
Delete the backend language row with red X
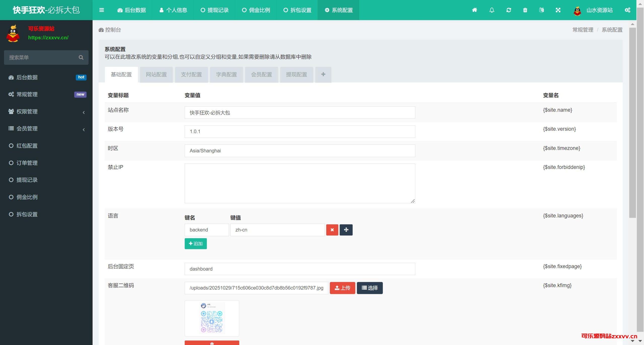332,230
